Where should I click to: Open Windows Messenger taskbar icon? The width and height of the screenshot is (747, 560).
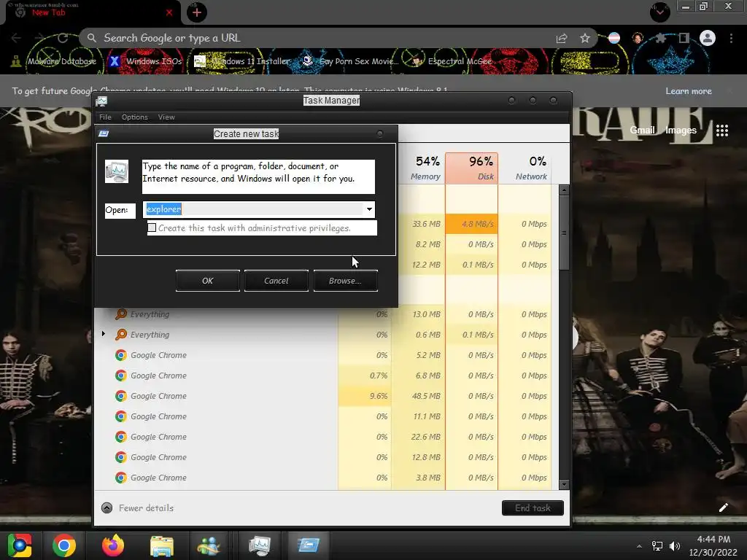(x=208, y=545)
